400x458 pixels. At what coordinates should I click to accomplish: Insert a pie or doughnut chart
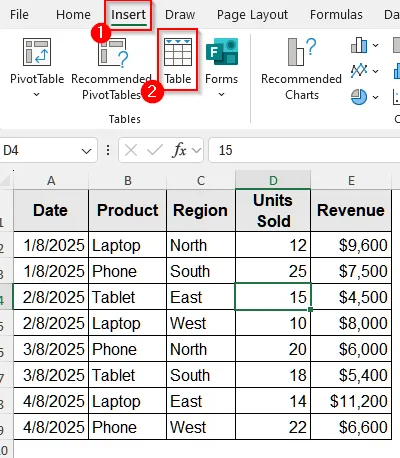[x=359, y=97]
